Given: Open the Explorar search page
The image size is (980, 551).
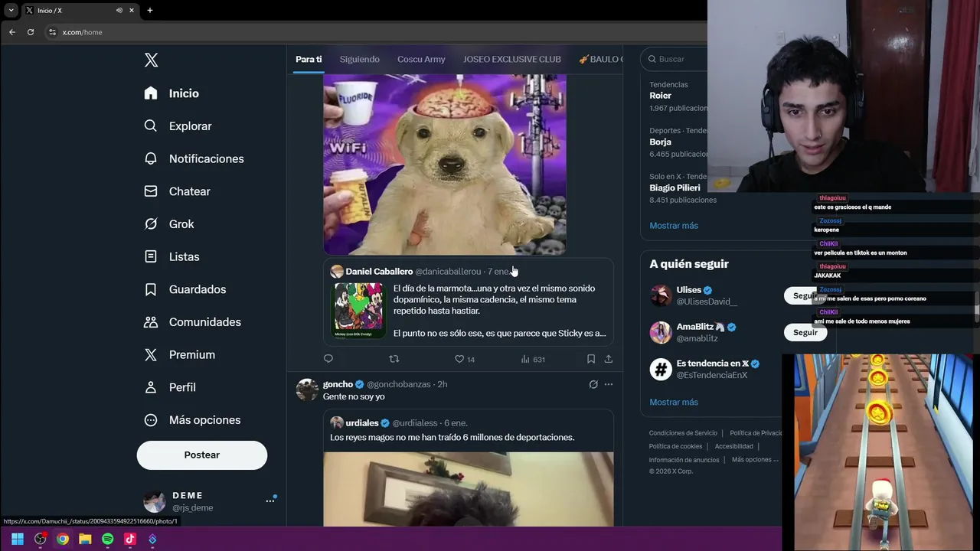Looking at the screenshot, I should coord(178,126).
